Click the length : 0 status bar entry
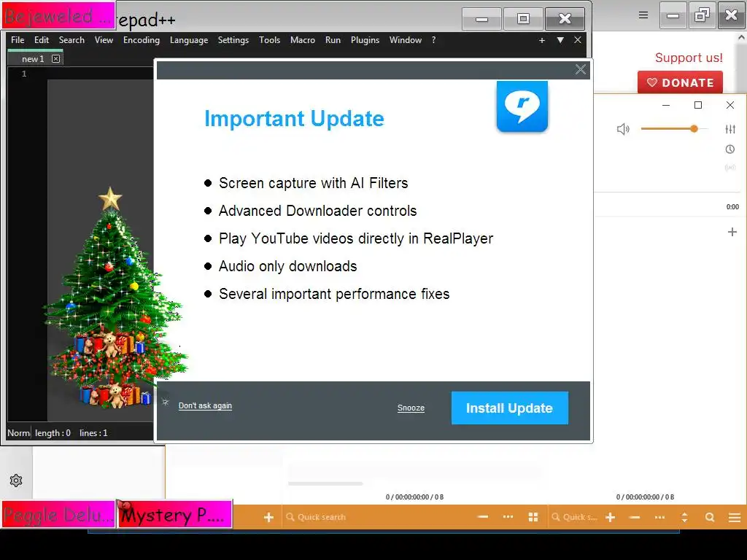747x560 pixels. point(53,433)
